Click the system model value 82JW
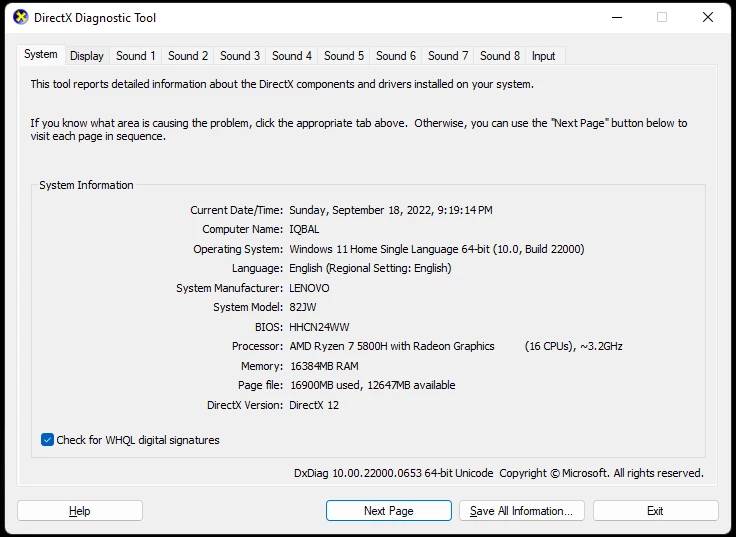736x537 pixels. click(x=303, y=307)
